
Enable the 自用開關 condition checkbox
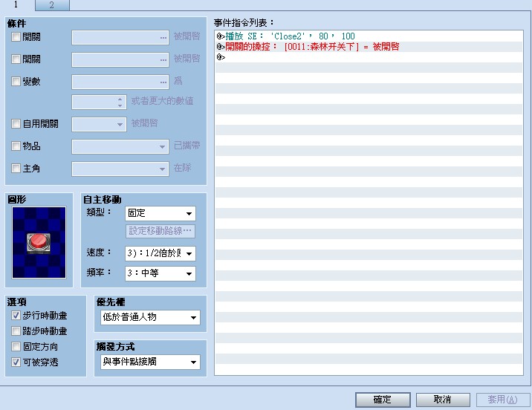tap(16, 123)
